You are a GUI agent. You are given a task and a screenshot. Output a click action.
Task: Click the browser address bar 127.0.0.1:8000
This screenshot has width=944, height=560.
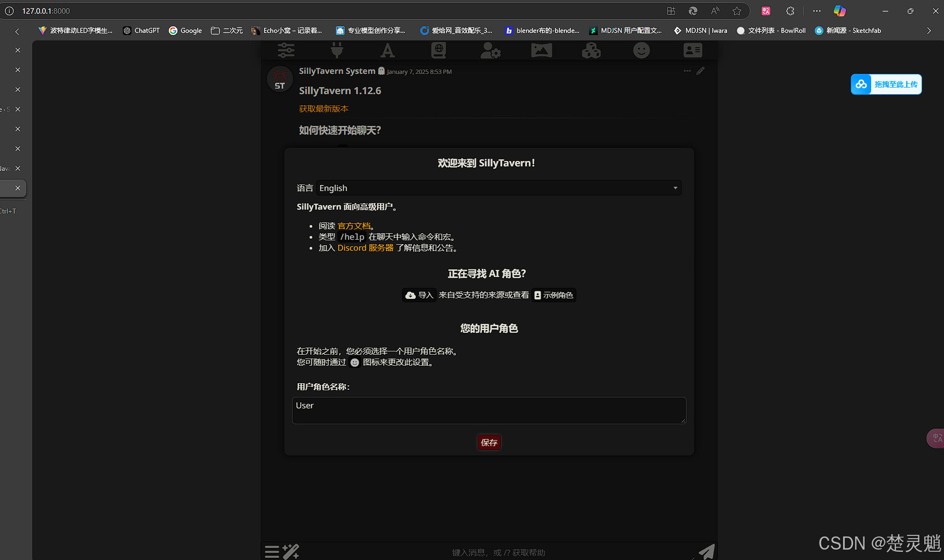46,11
